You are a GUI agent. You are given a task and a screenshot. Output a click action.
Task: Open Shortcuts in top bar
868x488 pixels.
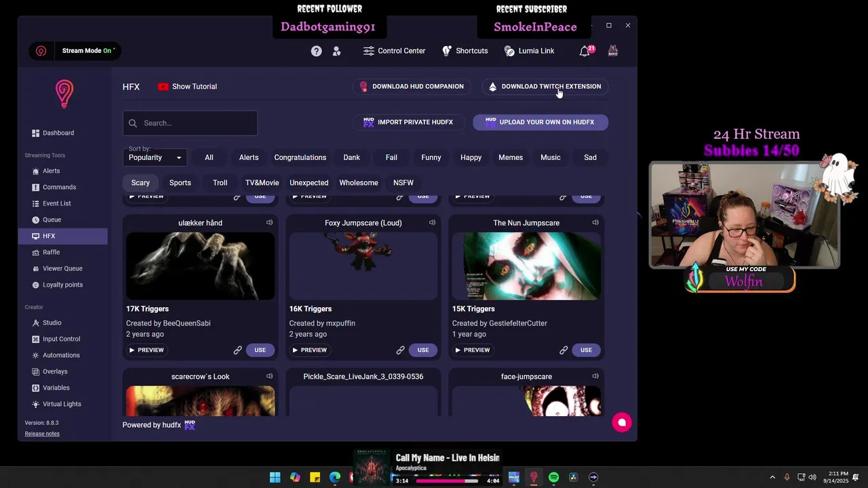point(465,51)
